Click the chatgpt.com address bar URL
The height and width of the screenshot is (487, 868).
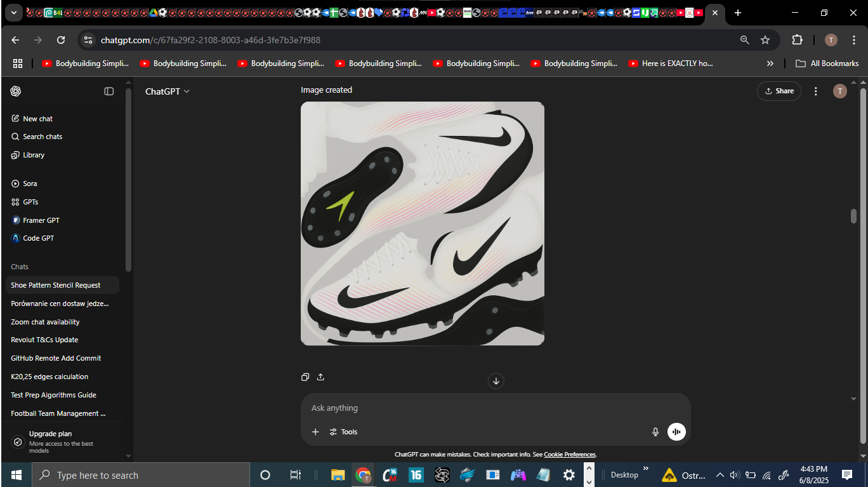tap(211, 40)
